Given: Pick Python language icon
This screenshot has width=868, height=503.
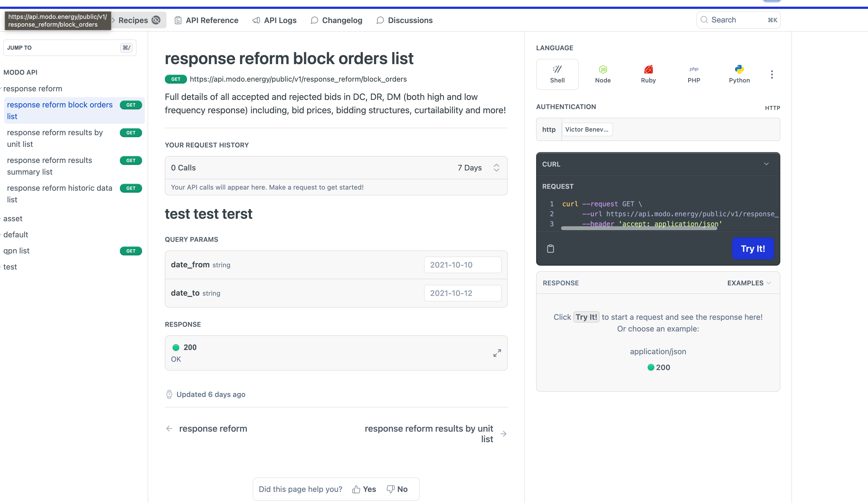Looking at the screenshot, I should (739, 74).
